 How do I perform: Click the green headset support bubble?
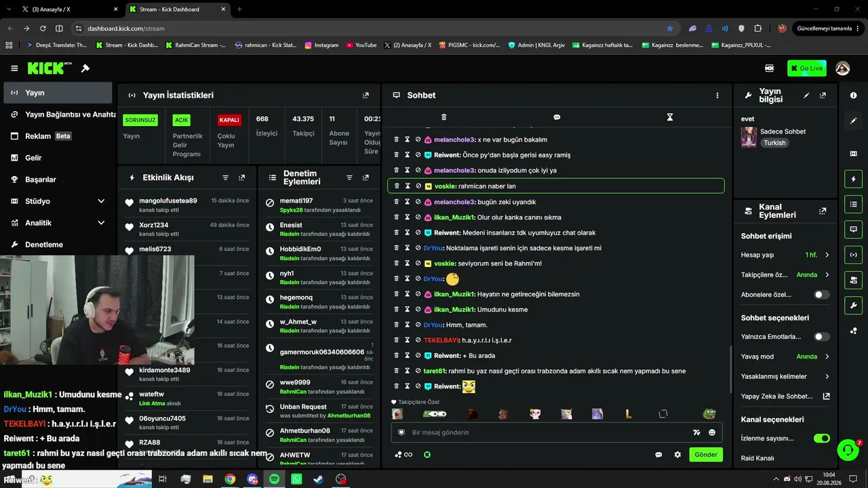[848, 450]
